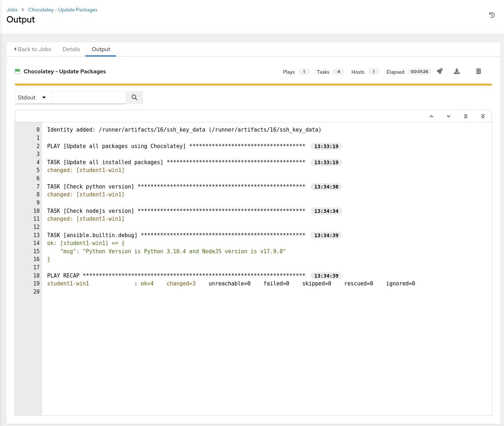
Task: Click the Identity added output line
Action: (x=184, y=129)
